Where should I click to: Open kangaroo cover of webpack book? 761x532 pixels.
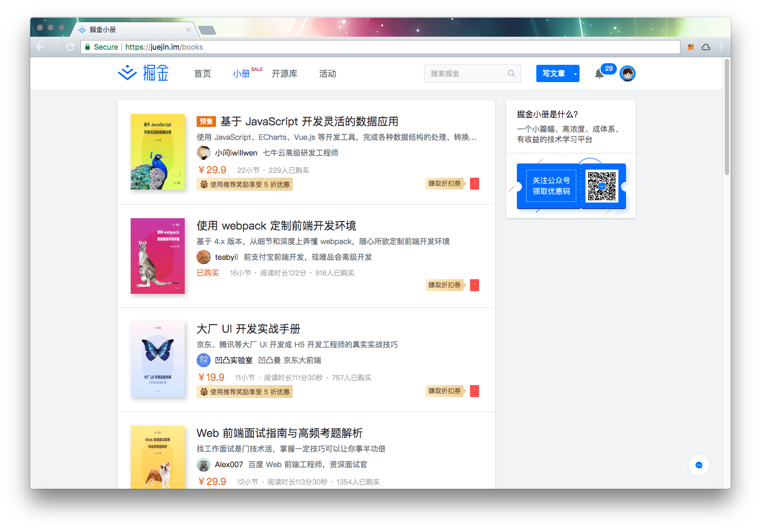(158, 256)
